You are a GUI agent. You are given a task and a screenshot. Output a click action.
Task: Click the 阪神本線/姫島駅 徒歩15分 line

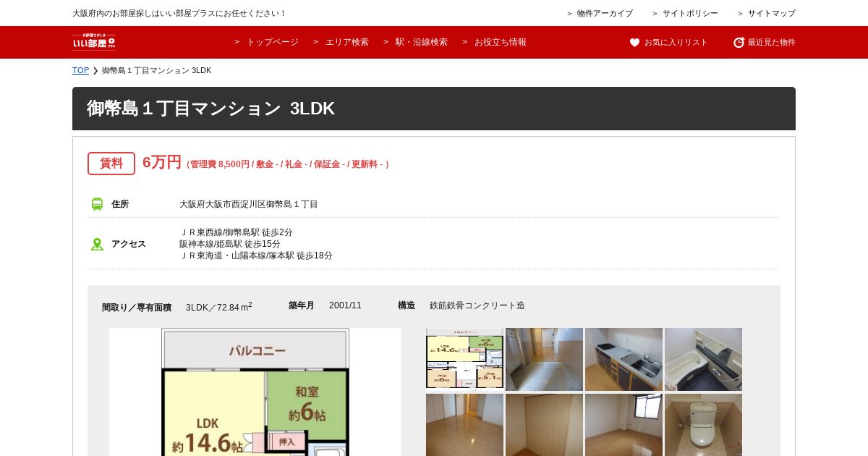pos(229,244)
